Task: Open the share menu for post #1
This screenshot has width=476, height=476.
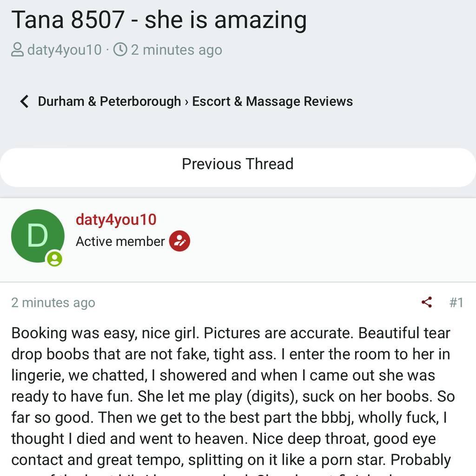Action: pos(427,302)
